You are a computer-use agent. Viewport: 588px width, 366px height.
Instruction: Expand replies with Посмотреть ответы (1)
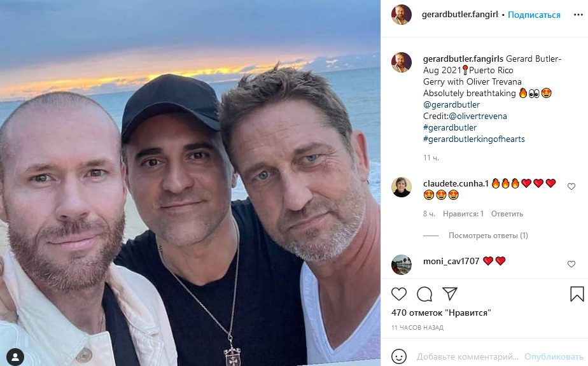point(488,236)
